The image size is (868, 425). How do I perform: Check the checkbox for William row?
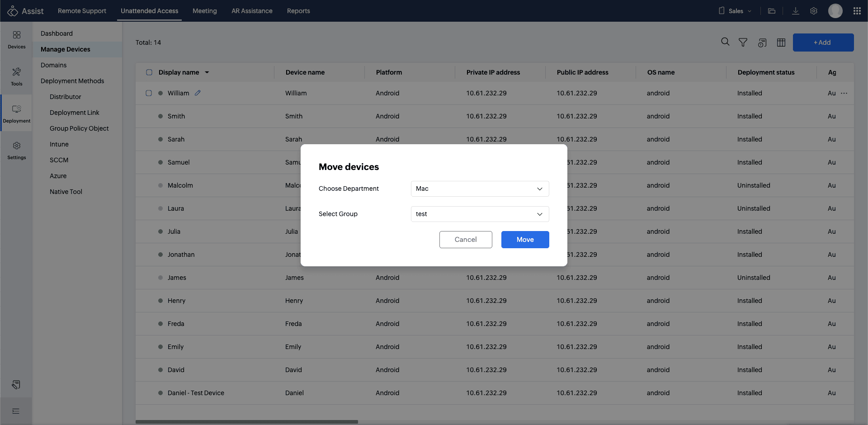click(x=149, y=93)
